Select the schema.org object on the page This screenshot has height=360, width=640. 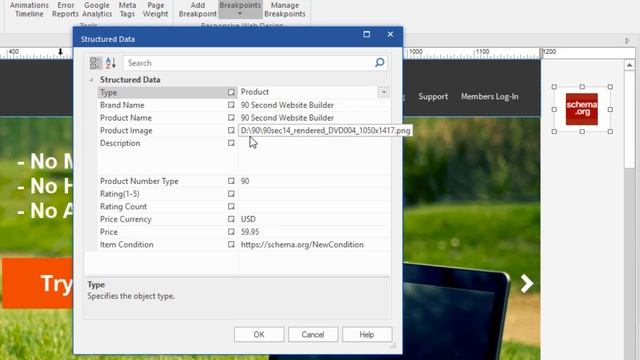tap(582, 109)
